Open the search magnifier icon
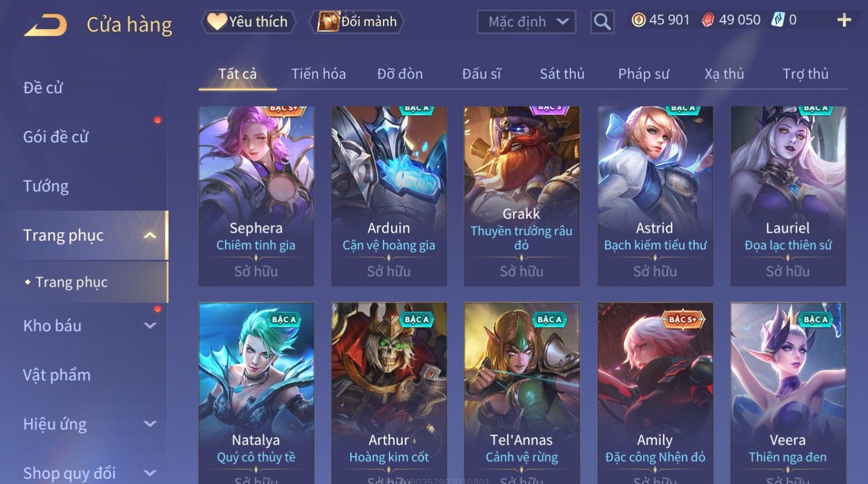The image size is (868, 484). (x=602, y=22)
